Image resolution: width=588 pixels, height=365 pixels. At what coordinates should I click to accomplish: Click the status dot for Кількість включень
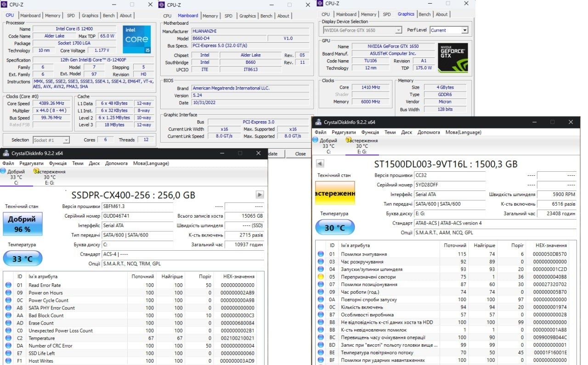(321, 307)
